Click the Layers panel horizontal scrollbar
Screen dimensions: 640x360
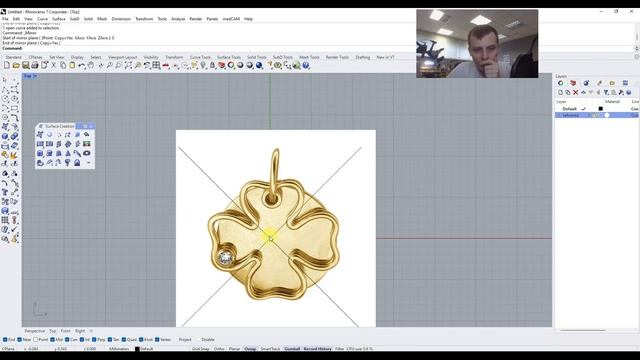(582, 330)
